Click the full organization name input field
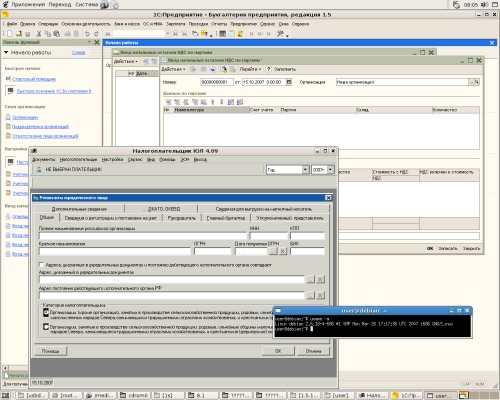This screenshot has width=500, height=400. click(x=143, y=236)
